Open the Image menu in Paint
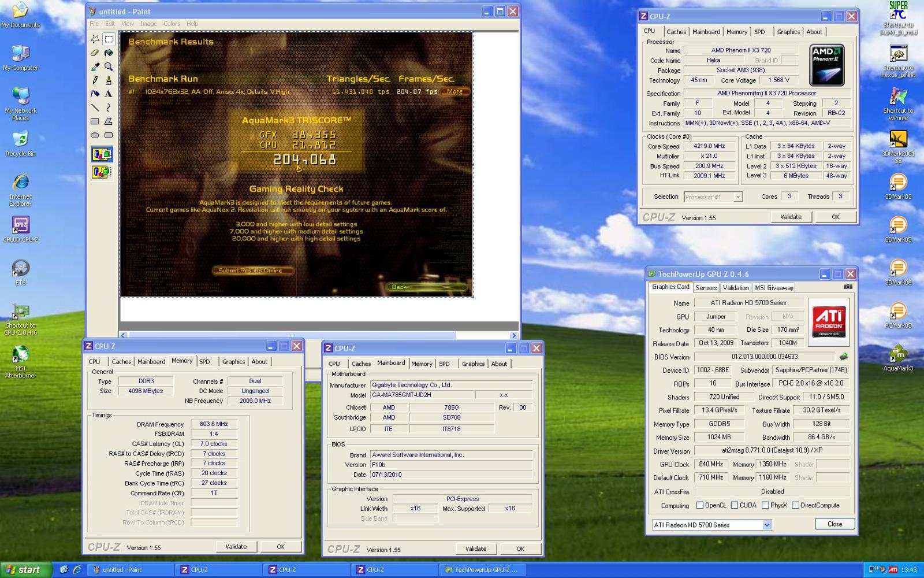Image resolution: width=924 pixels, height=578 pixels. point(148,24)
